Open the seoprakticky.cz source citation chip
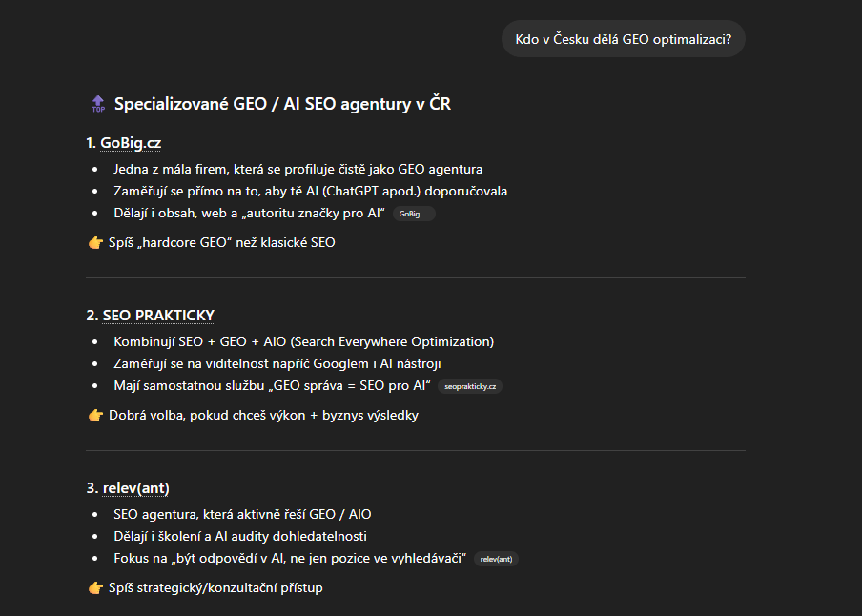The image size is (862, 616). tap(470, 386)
